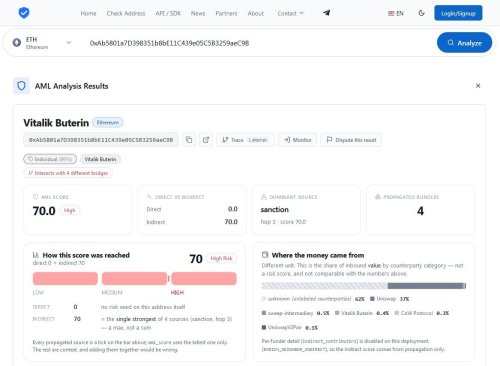The height and width of the screenshot is (366, 500).
Task: Open Check Address in the navigation
Action: [126, 13]
